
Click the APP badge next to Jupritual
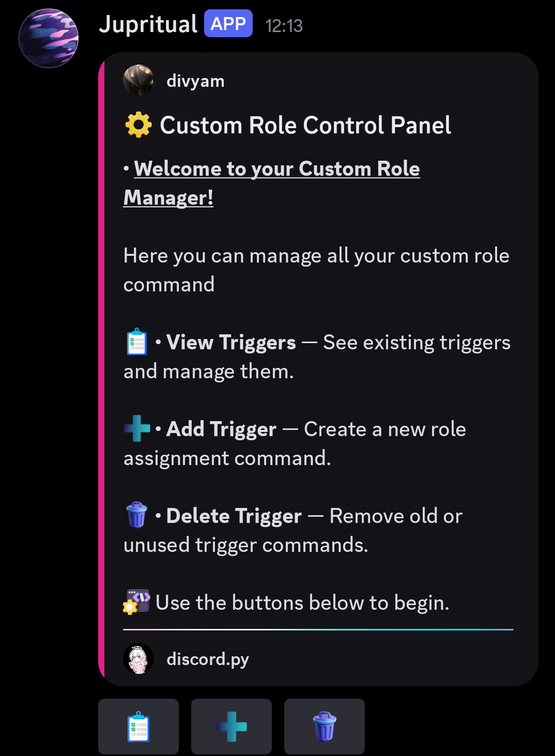click(x=228, y=24)
